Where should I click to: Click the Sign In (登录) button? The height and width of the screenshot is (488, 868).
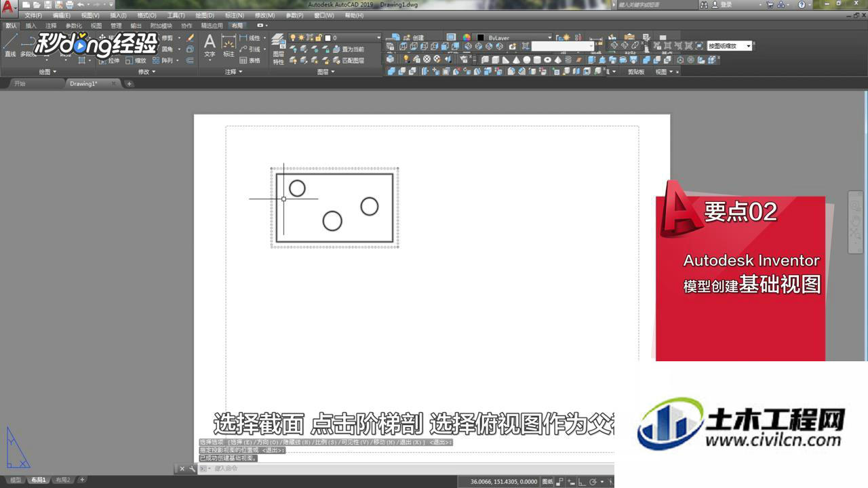coord(722,4)
